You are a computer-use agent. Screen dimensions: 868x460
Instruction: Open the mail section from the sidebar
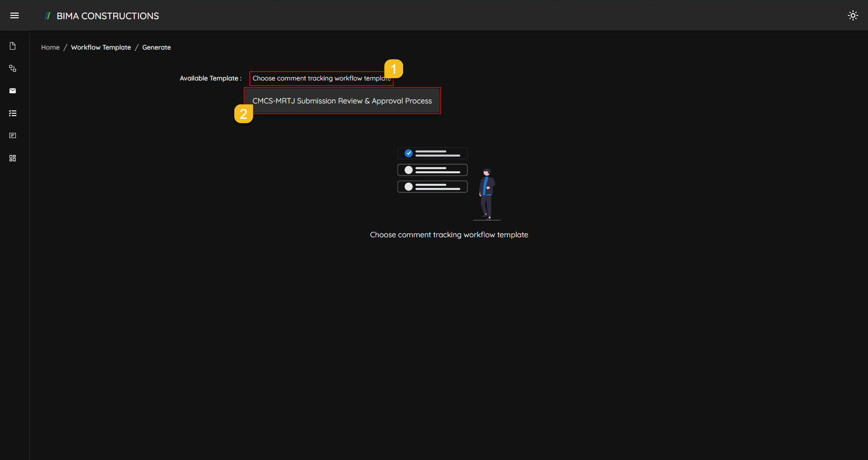click(13, 91)
